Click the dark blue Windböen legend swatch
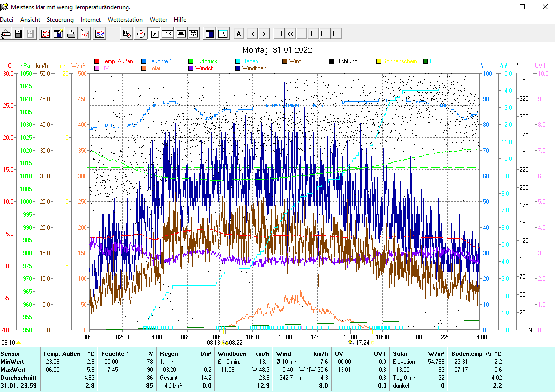The width and height of the screenshot is (555, 392). (x=238, y=68)
